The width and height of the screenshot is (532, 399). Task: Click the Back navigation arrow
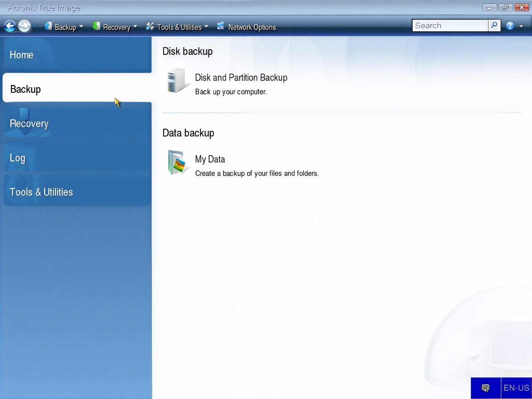pyautogui.click(x=10, y=26)
